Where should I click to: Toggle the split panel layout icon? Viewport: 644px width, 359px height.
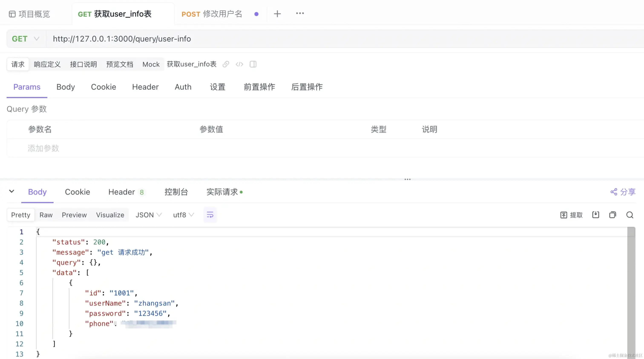coord(253,64)
